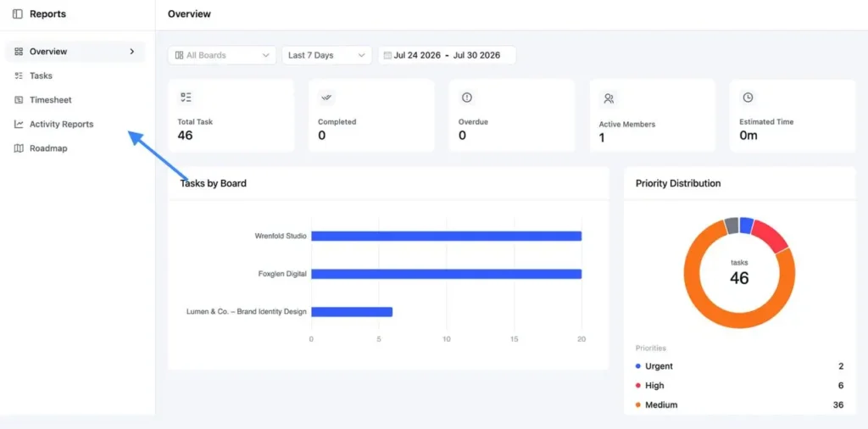Open the Overview menu item
868x429 pixels.
(x=75, y=52)
